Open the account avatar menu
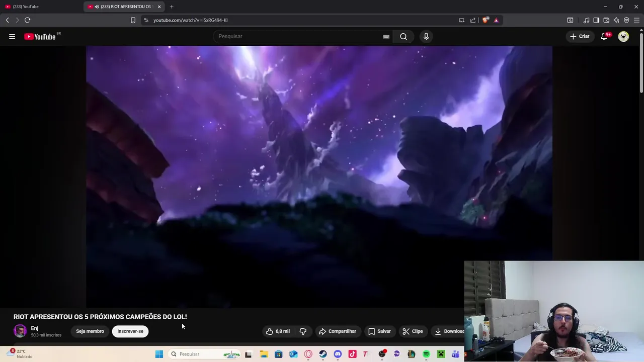 pos(623,36)
